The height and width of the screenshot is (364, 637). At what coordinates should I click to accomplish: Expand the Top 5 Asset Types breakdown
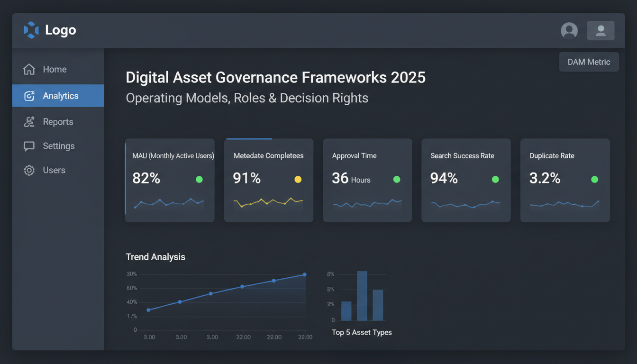361,332
